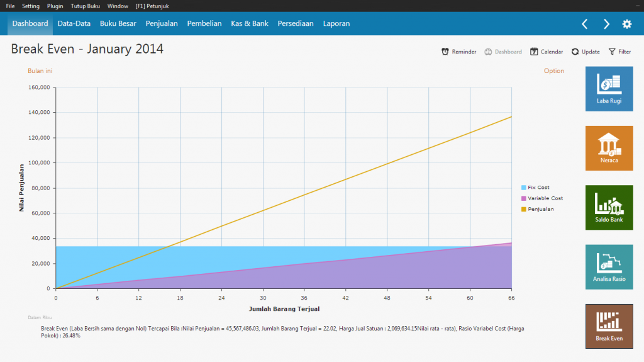The width and height of the screenshot is (644, 362).
Task: Open the Plugin menu
Action: coord(55,6)
